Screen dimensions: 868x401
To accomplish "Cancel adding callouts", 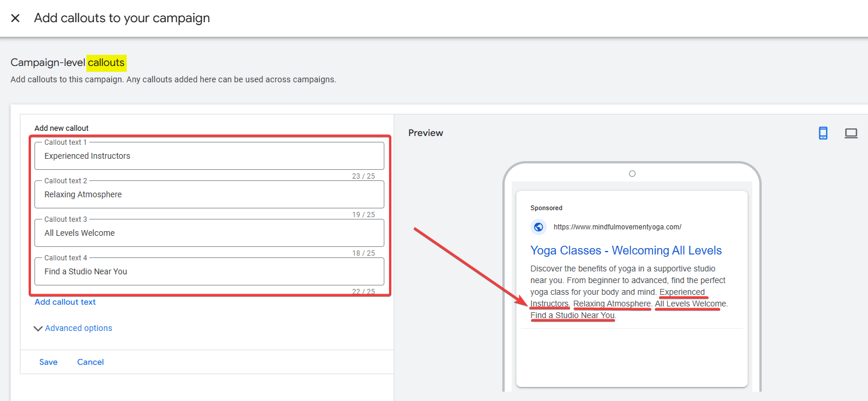I will point(90,362).
